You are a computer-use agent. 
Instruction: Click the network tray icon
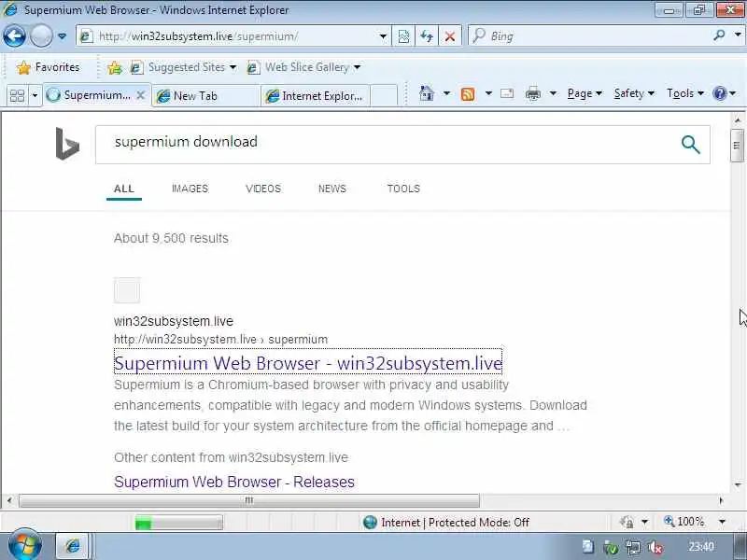point(633,548)
